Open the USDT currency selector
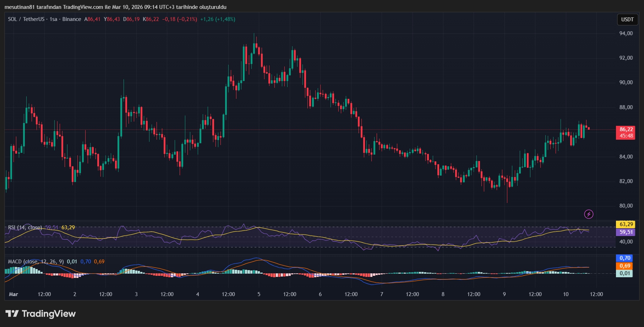Viewport: 644px width, 327px height. (627, 20)
